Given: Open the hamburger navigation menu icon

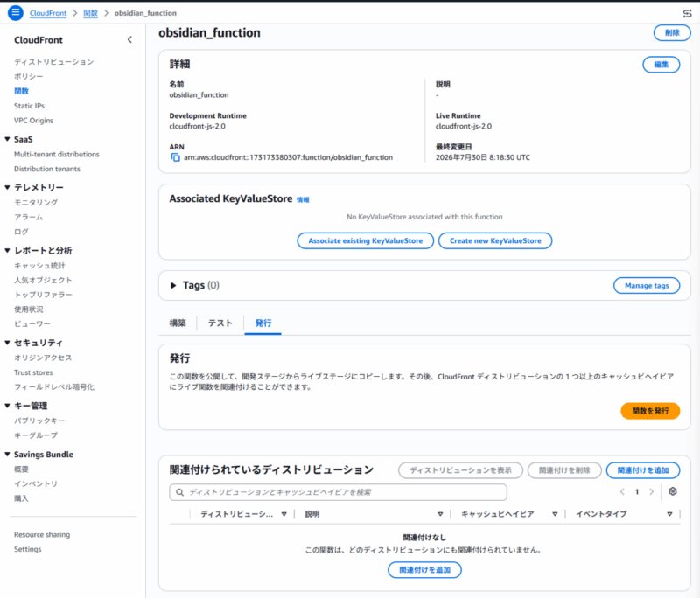Looking at the screenshot, I should click(15, 12).
